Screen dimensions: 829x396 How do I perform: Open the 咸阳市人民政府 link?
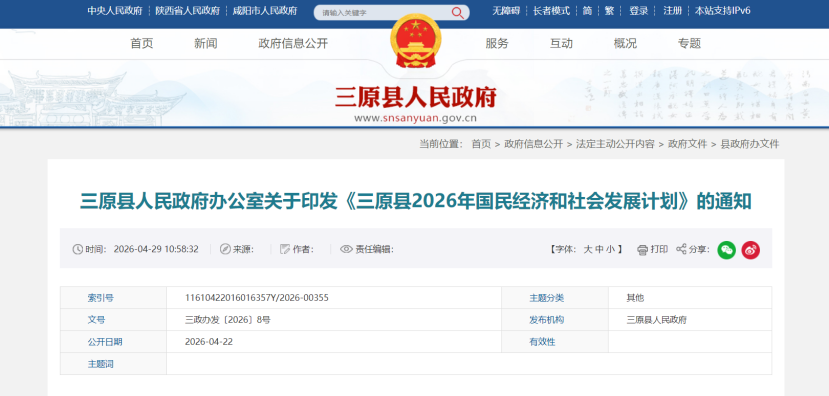point(265,11)
